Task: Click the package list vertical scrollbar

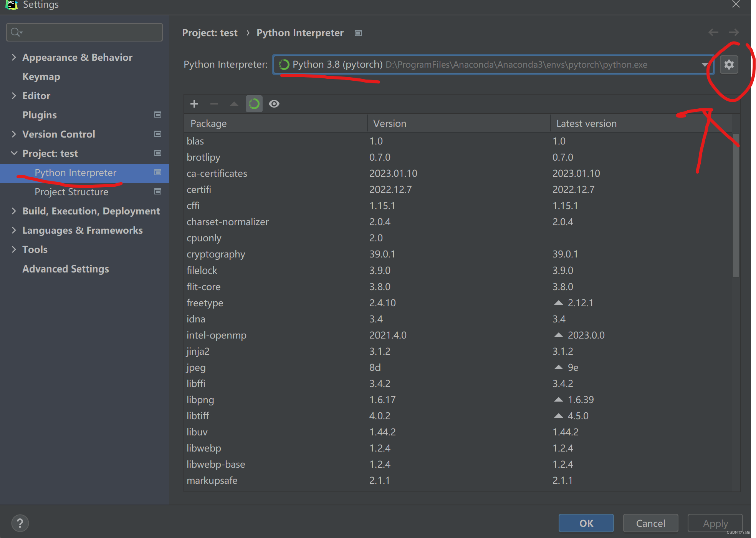Action: point(736,205)
